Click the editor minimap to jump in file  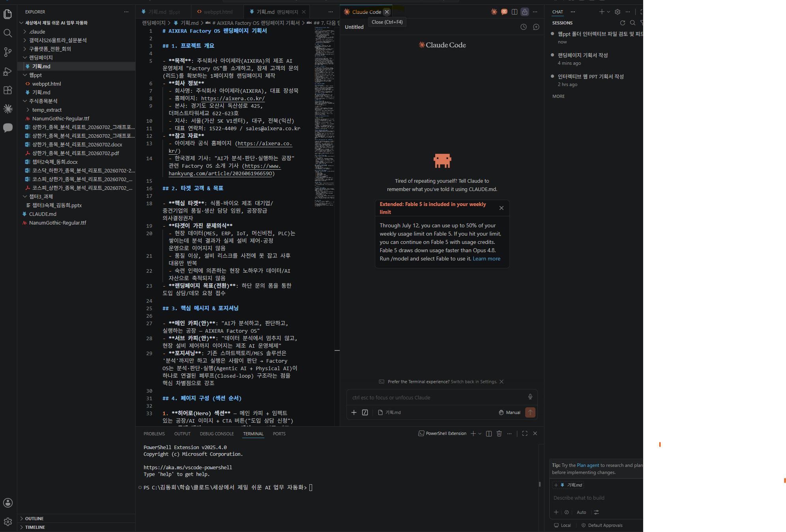(324, 117)
